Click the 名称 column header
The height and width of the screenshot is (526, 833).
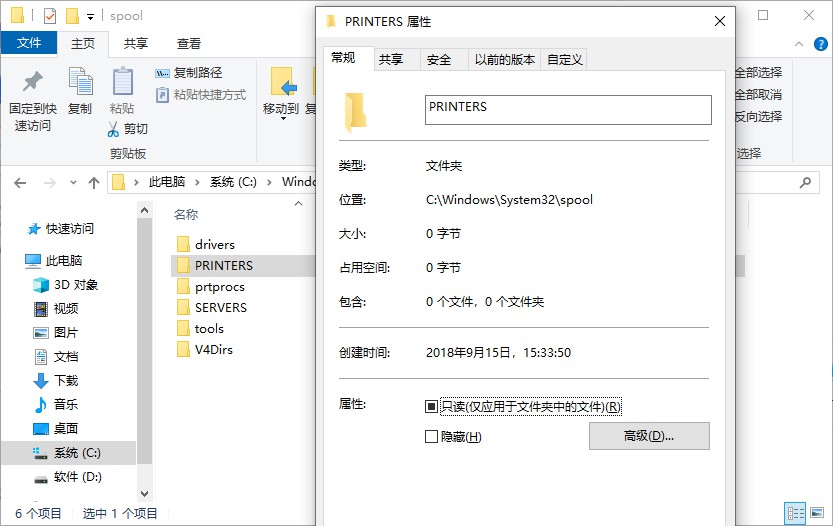[186, 215]
